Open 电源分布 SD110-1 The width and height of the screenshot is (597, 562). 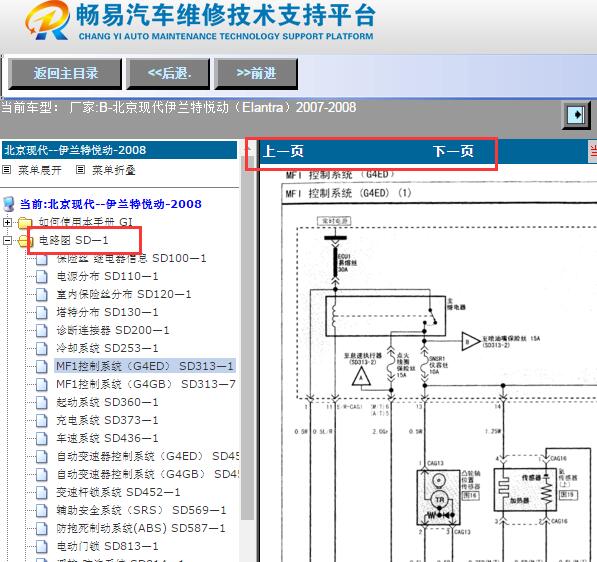coord(107,276)
